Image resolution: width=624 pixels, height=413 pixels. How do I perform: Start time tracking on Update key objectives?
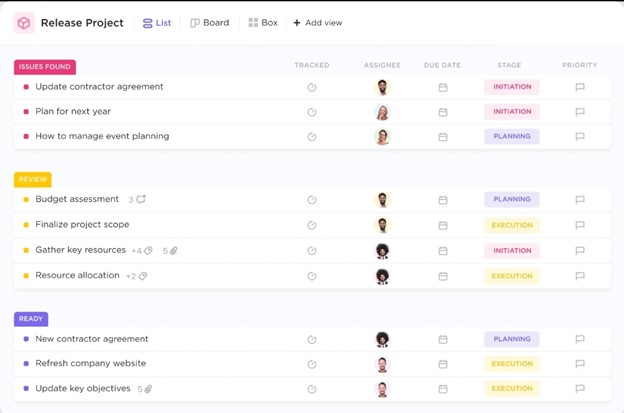tap(312, 389)
